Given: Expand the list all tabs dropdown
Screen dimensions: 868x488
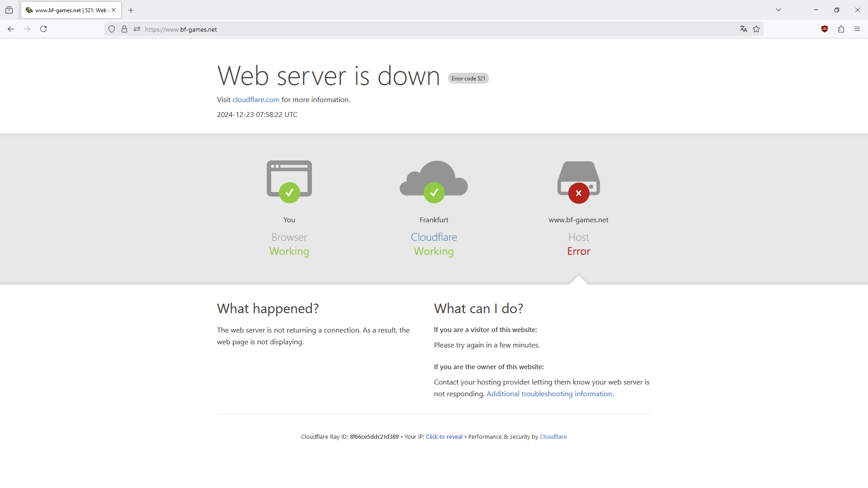Looking at the screenshot, I should (x=778, y=10).
